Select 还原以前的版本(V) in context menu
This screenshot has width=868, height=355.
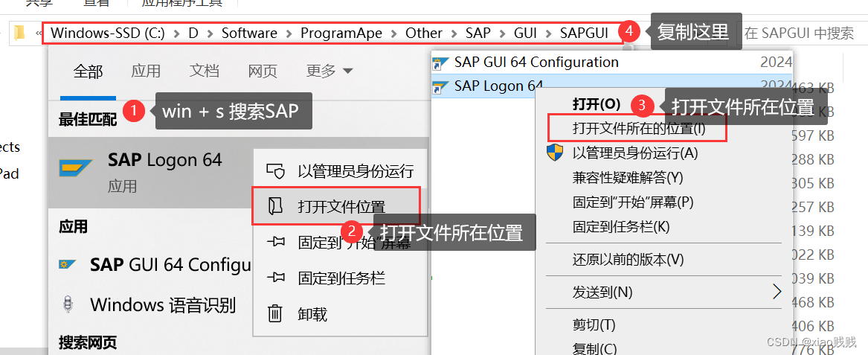point(628,259)
